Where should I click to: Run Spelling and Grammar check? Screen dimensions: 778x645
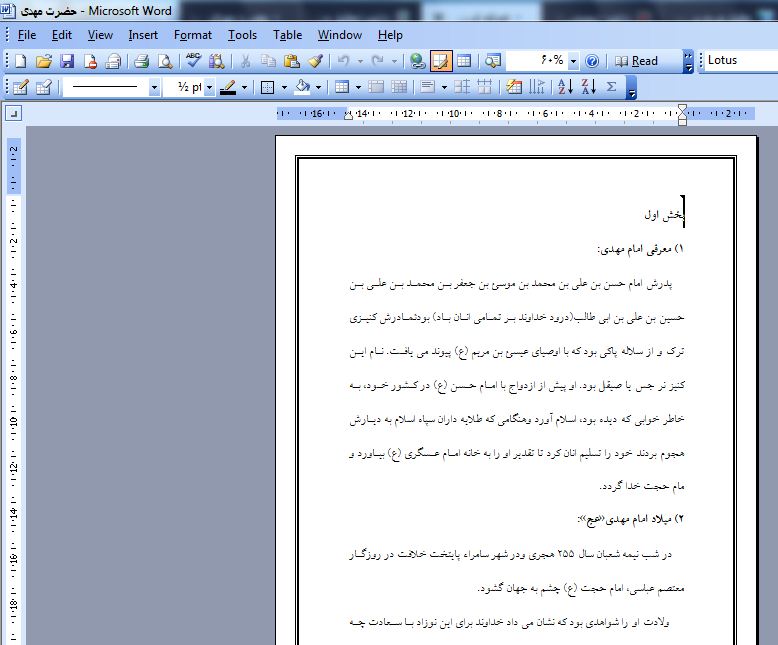[193, 61]
